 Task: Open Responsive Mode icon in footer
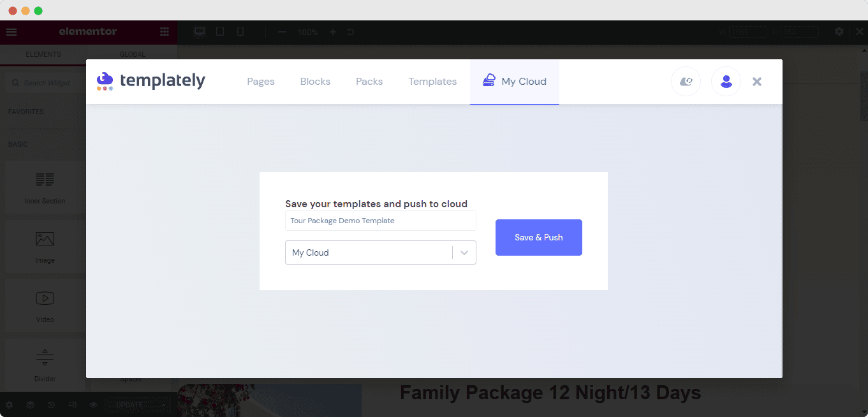pos(72,405)
